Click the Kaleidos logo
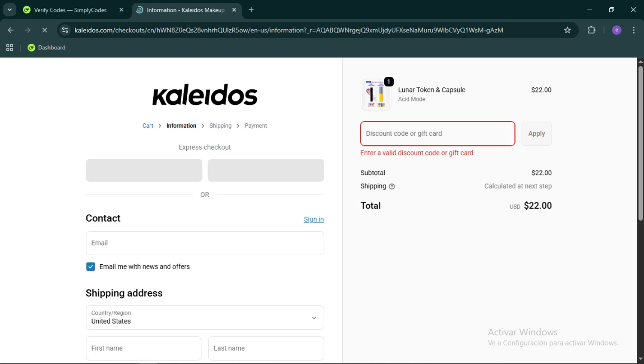 [205, 95]
